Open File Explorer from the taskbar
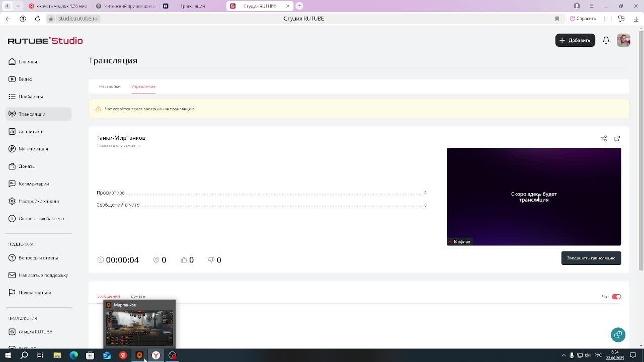 pos(57,355)
